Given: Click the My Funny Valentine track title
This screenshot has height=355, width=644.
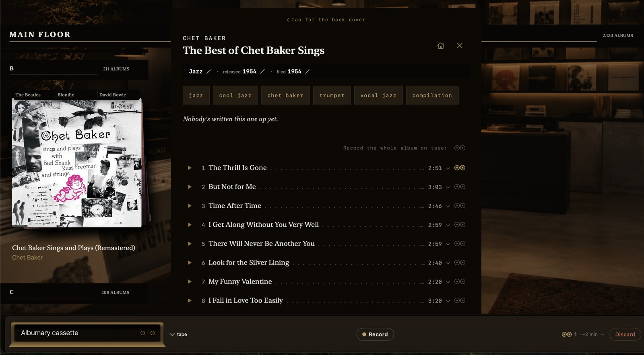Looking at the screenshot, I should tap(240, 282).
